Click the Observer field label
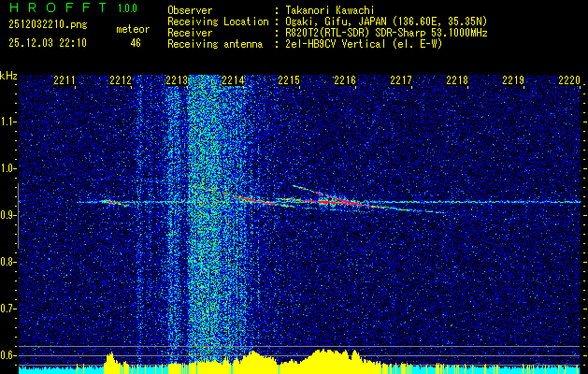The image size is (588, 374). 190,10
